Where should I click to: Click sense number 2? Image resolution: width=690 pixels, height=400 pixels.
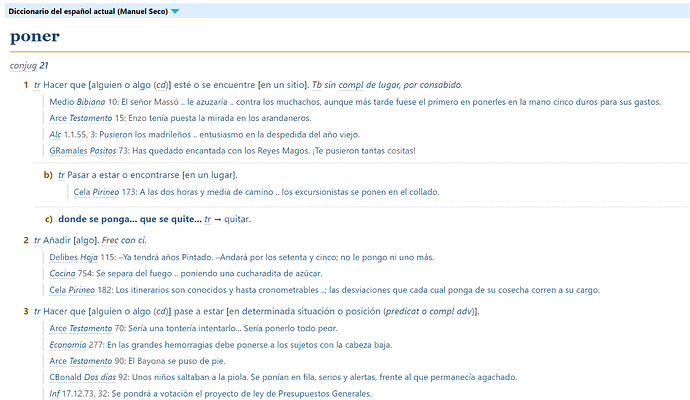pyautogui.click(x=26, y=240)
